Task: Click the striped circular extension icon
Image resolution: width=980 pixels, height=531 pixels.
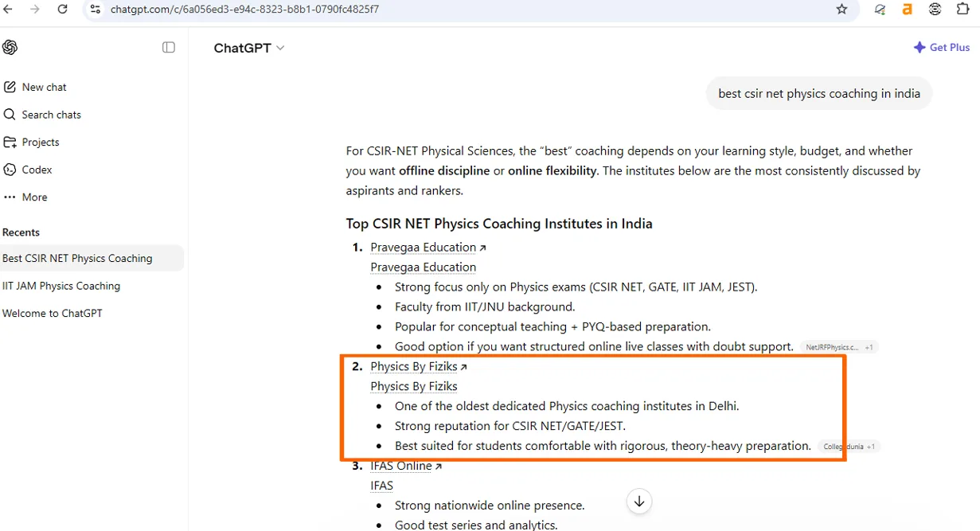Action: (x=935, y=10)
